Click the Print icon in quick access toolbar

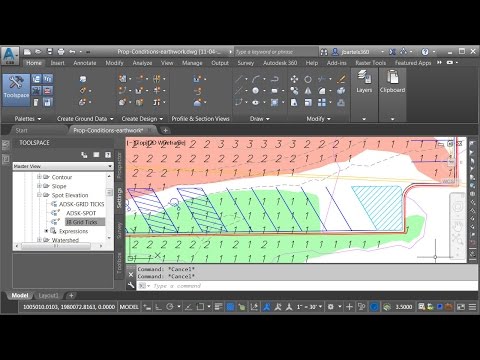coord(61,52)
